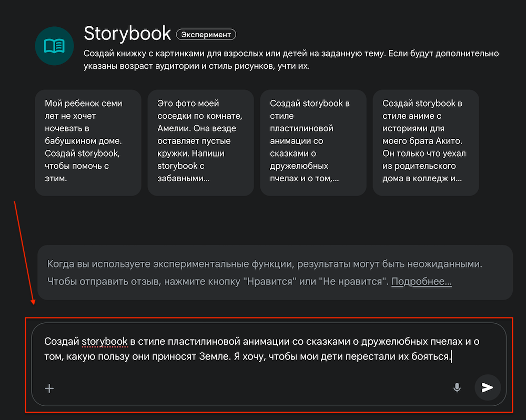Click the tip of the red arrow annotation

coord(33,304)
